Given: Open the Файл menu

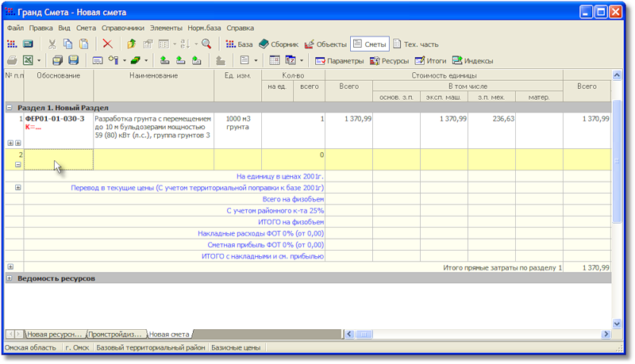Looking at the screenshot, I should [15, 28].
